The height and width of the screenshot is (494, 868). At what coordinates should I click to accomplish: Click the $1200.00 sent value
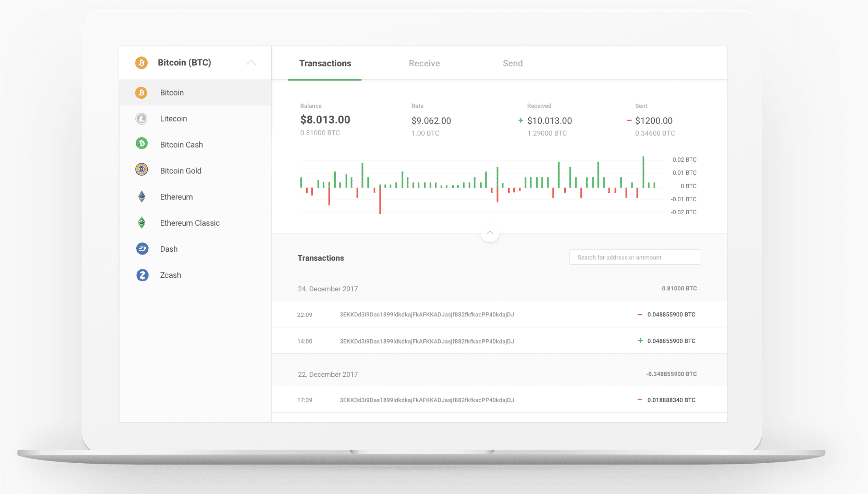[x=654, y=121]
